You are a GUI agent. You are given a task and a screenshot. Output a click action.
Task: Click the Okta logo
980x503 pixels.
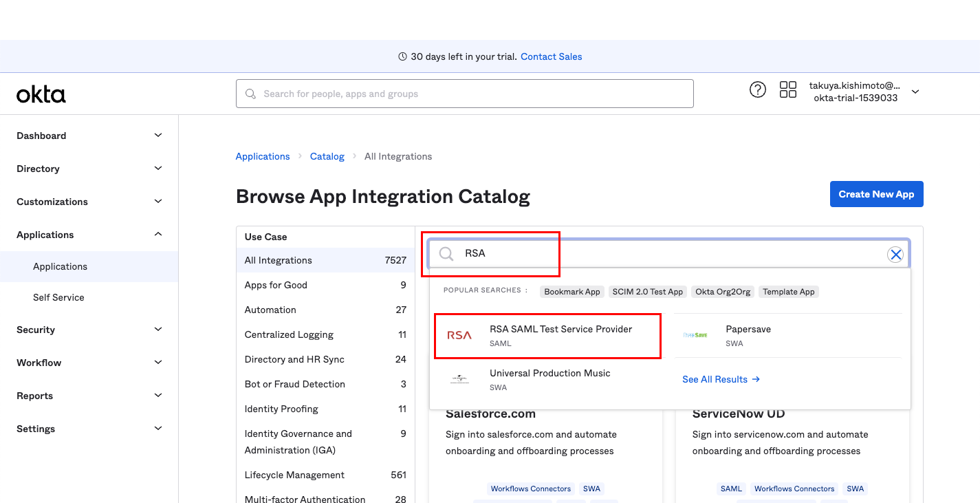41,94
